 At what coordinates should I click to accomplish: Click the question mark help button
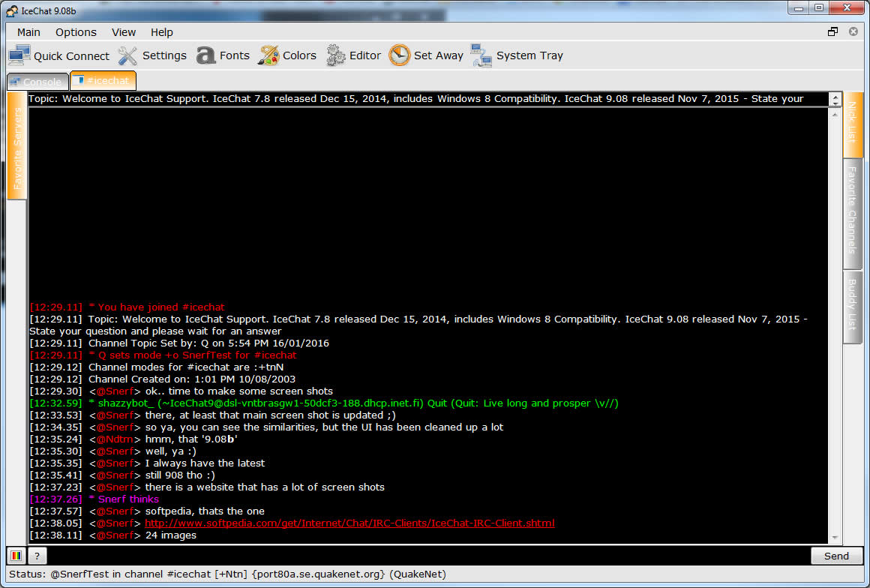[x=37, y=555]
